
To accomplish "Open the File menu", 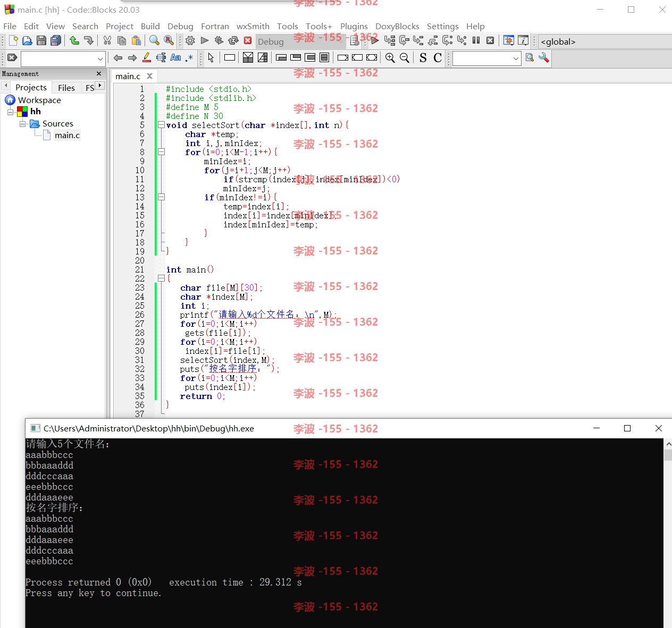I will point(10,26).
